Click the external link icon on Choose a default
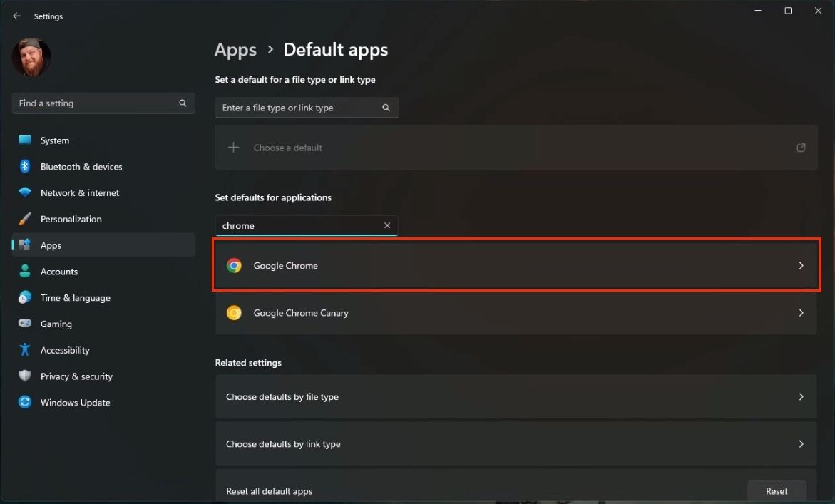Image resolution: width=835 pixels, height=504 pixels. click(x=801, y=148)
